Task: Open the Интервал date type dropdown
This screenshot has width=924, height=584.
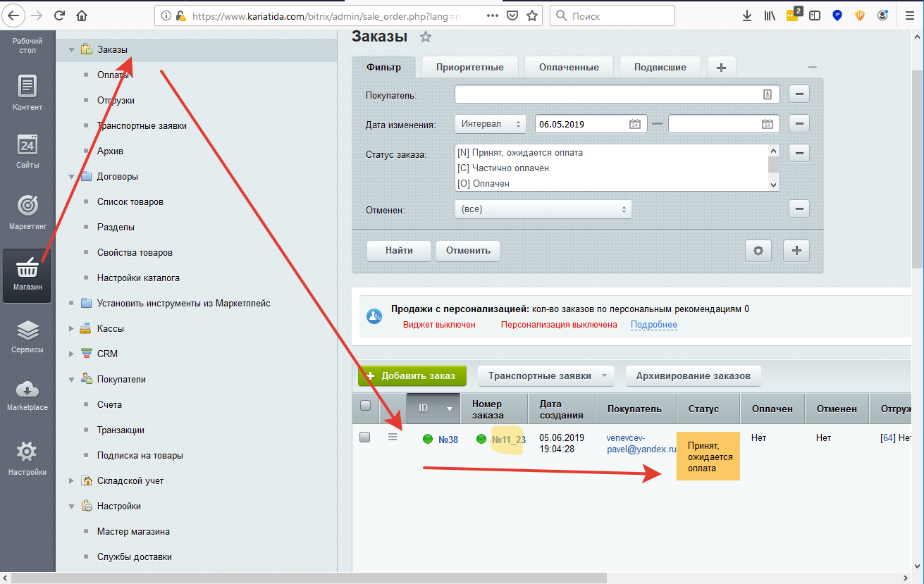Action: point(491,124)
